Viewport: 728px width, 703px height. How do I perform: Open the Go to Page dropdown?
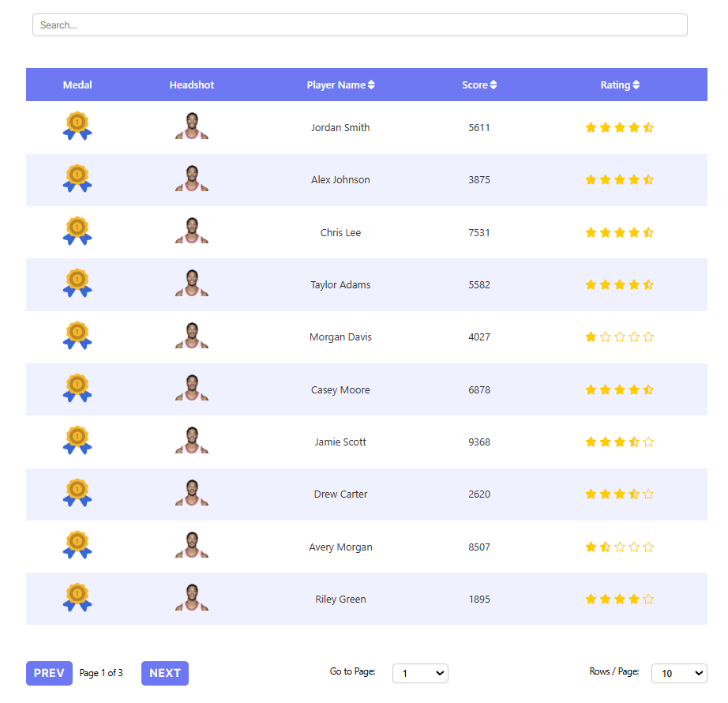tap(420, 673)
